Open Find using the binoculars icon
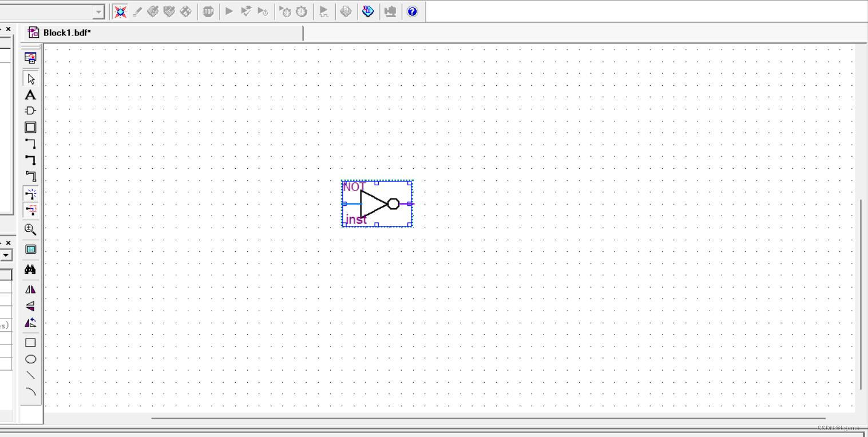Viewport: 868px width, 437px height. 30,269
